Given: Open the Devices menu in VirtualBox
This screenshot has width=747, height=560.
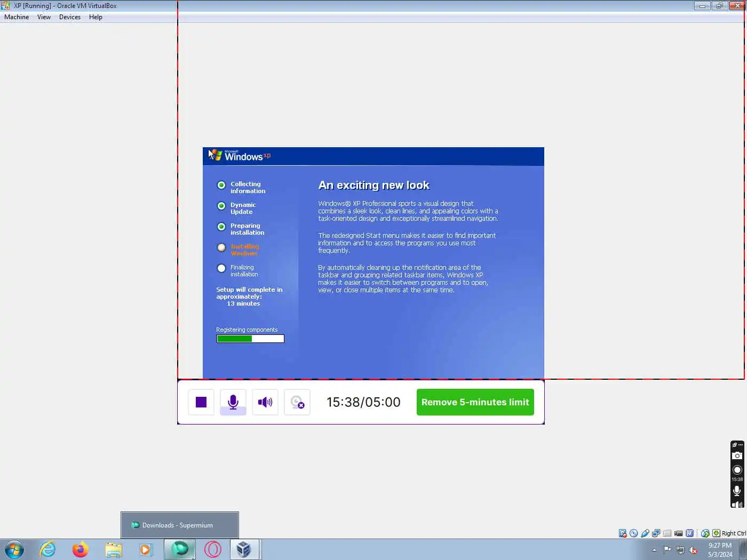Looking at the screenshot, I should (x=70, y=17).
